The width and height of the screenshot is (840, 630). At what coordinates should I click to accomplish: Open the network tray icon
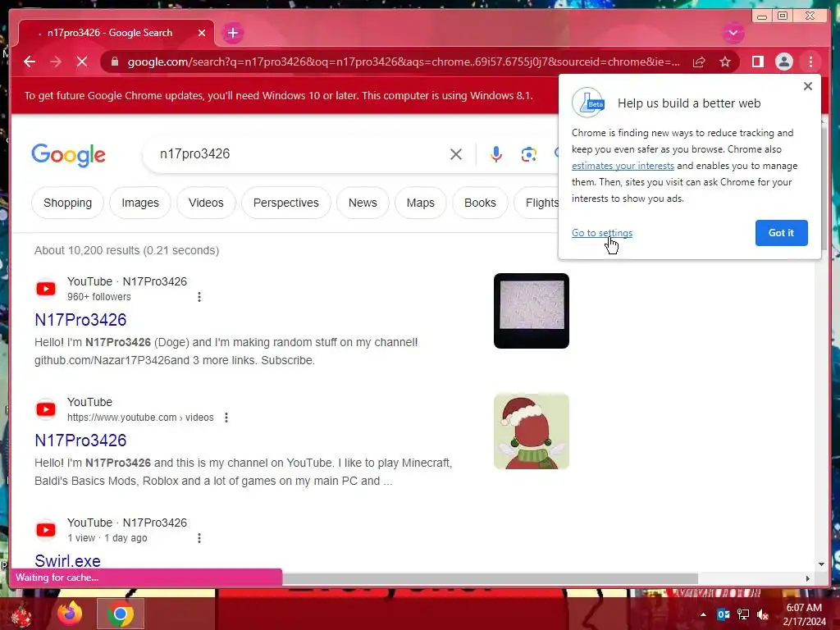[743, 614]
